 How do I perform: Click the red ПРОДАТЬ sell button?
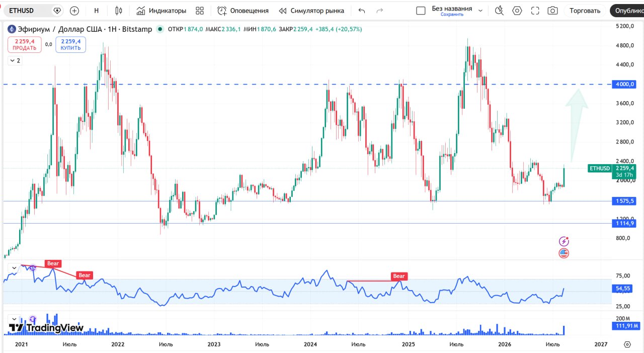click(x=24, y=44)
